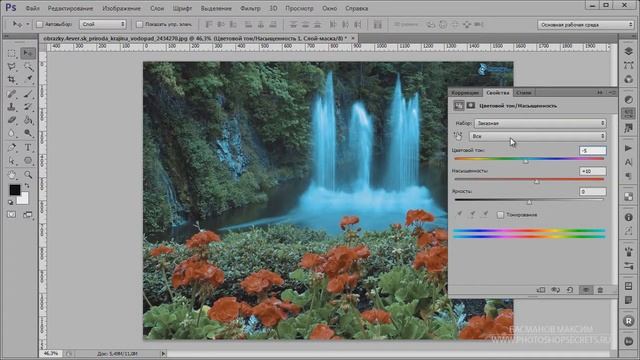Click the zoom percentage field 46.3%
640x360 pixels.
pyautogui.click(x=51, y=353)
